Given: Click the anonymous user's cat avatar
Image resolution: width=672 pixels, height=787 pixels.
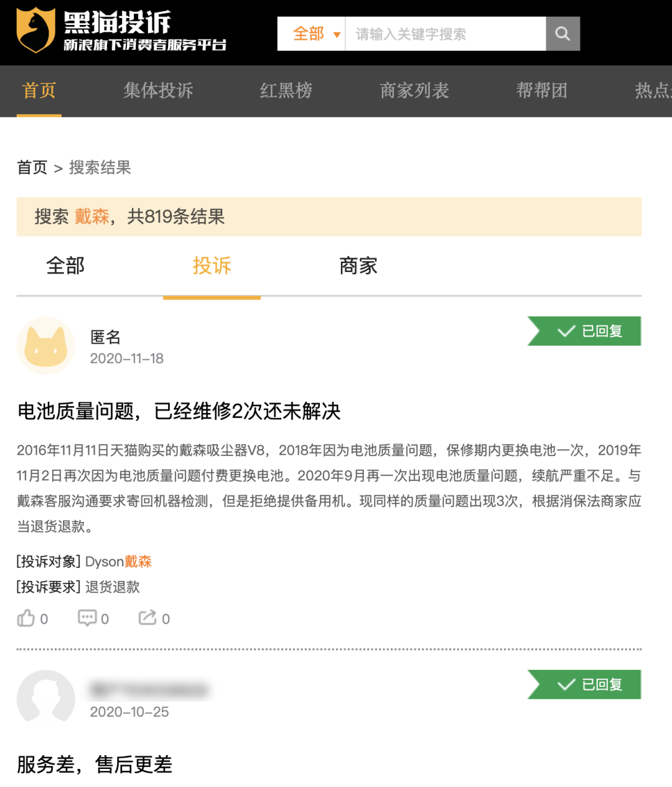Looking at the screenshot, I should [x=45, y=346].
